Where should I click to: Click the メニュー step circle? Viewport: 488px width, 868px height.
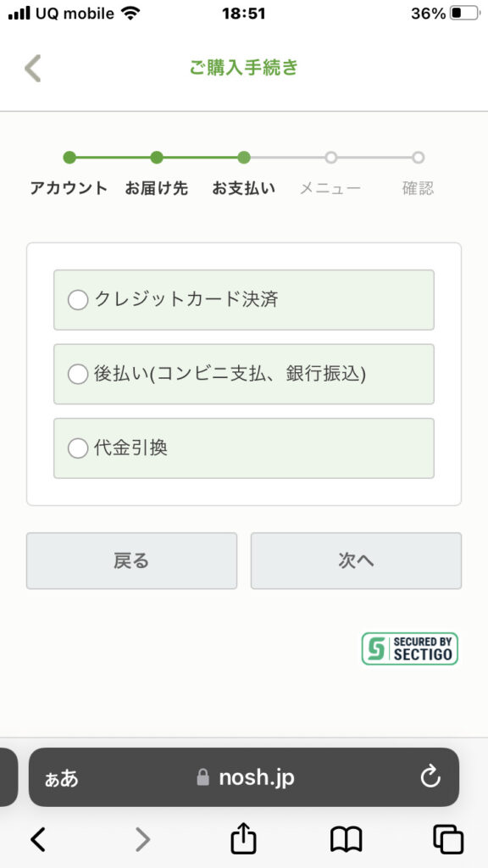click(331, 158)
